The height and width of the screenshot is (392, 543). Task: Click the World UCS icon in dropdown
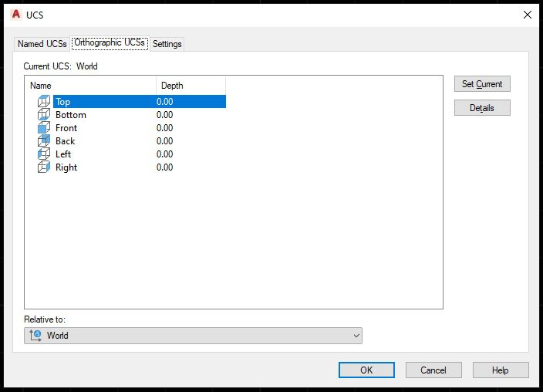click(35, 336)
